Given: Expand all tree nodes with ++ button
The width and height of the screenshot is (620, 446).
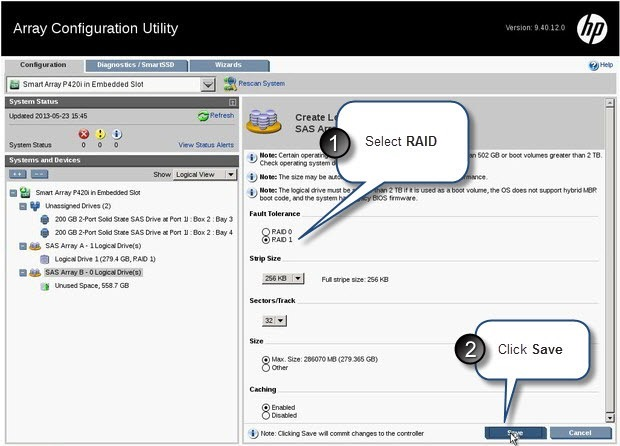Looking at the screenshot, I should click(x=17, y=174).
